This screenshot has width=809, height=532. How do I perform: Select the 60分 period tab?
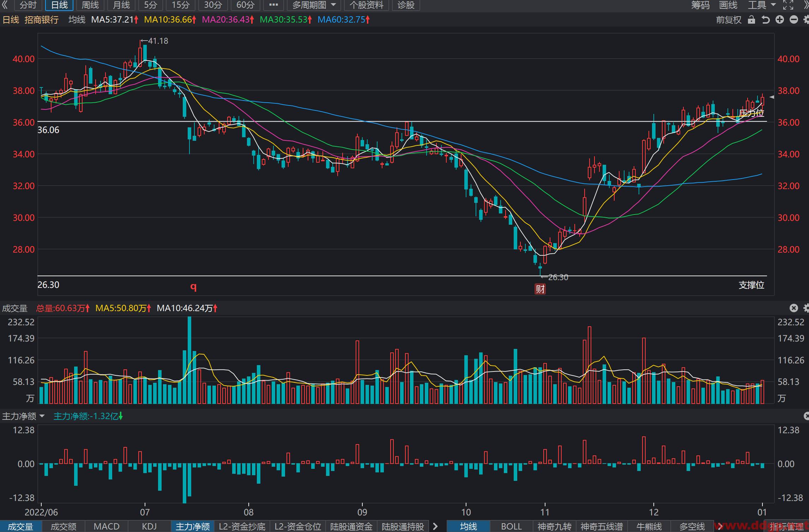246,5
